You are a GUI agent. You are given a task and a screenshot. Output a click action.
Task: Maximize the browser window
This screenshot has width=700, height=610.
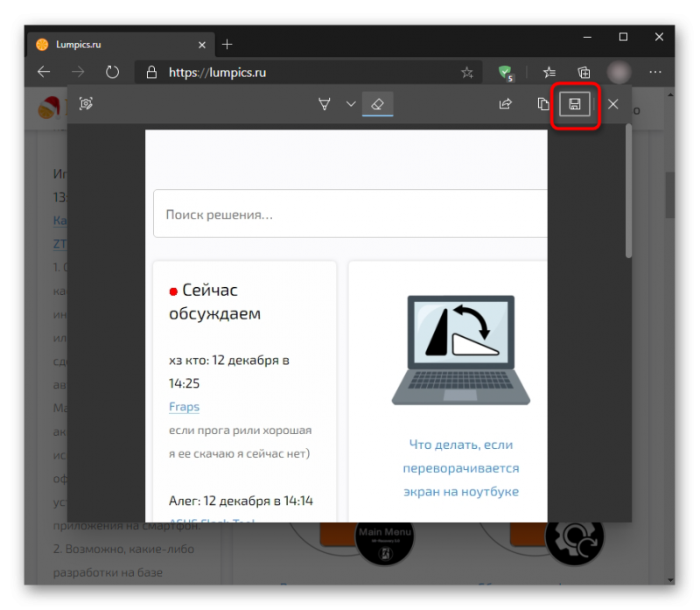click(623, 37)
